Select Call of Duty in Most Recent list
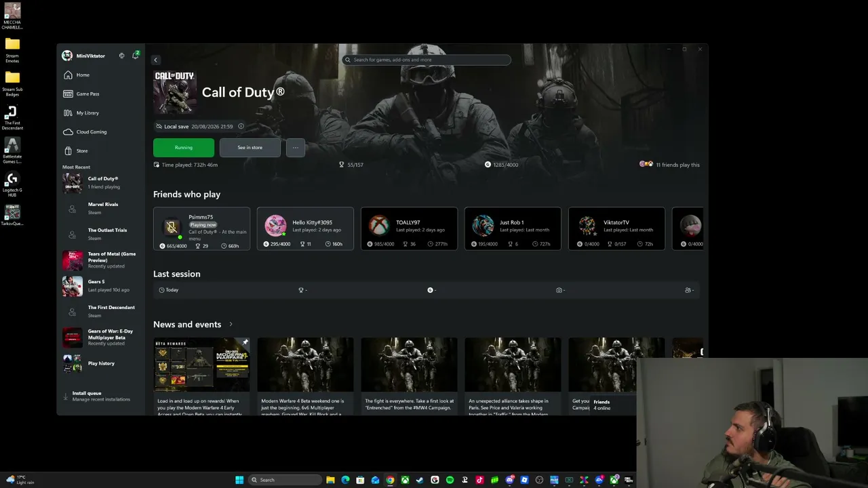868x488 pixels. click(100, 183)
